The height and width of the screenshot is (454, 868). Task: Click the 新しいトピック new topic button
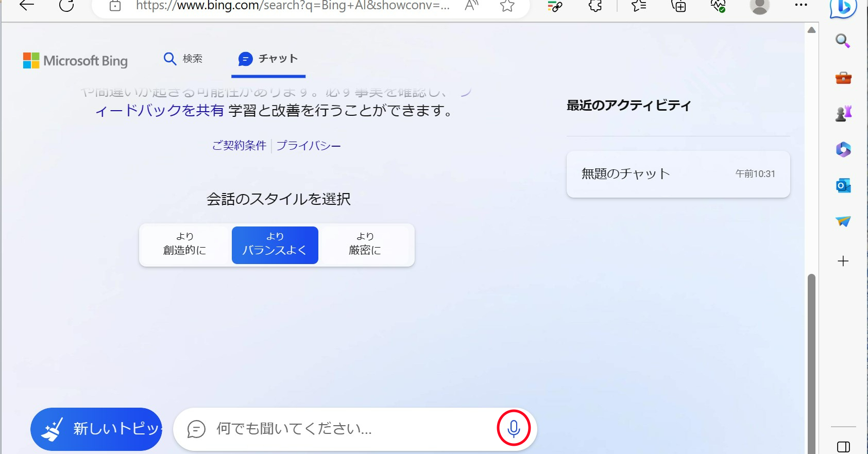[x=96, y=429]
